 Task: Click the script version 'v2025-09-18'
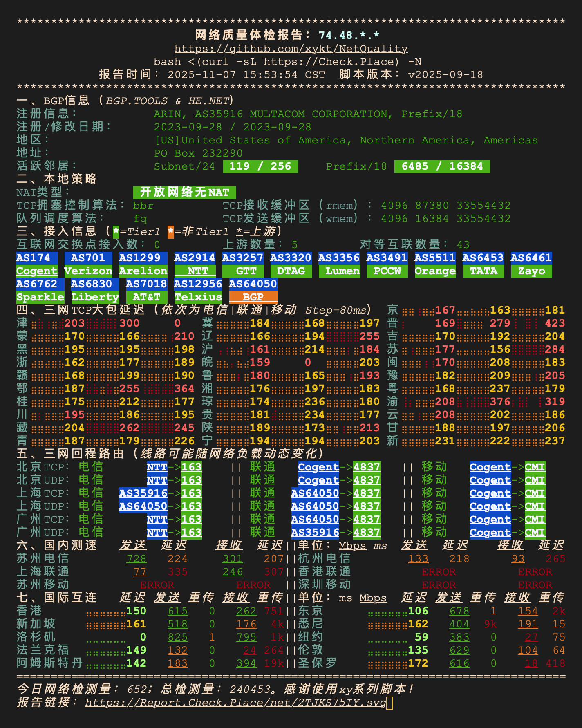point(445,75)
